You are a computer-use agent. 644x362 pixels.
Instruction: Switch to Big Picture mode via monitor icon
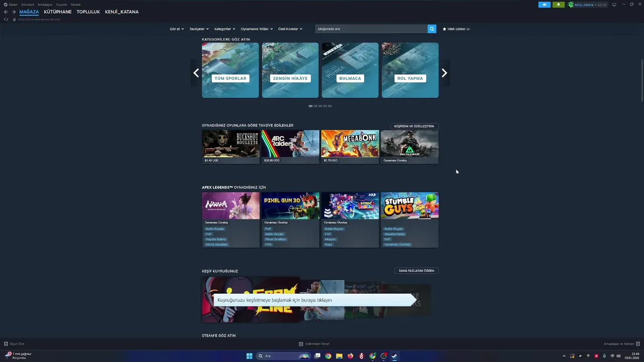tap(614, 5)
